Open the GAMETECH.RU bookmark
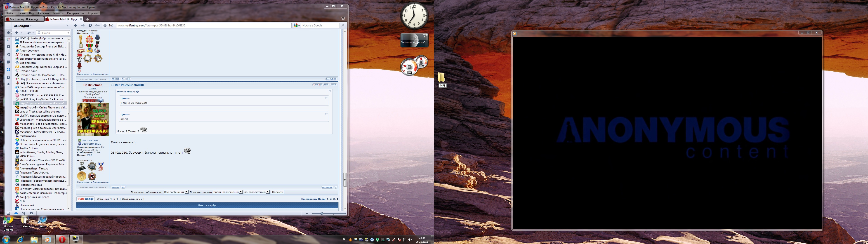This screenshot has height=244, width=868. pyautogui.click(x=29, y=91)
